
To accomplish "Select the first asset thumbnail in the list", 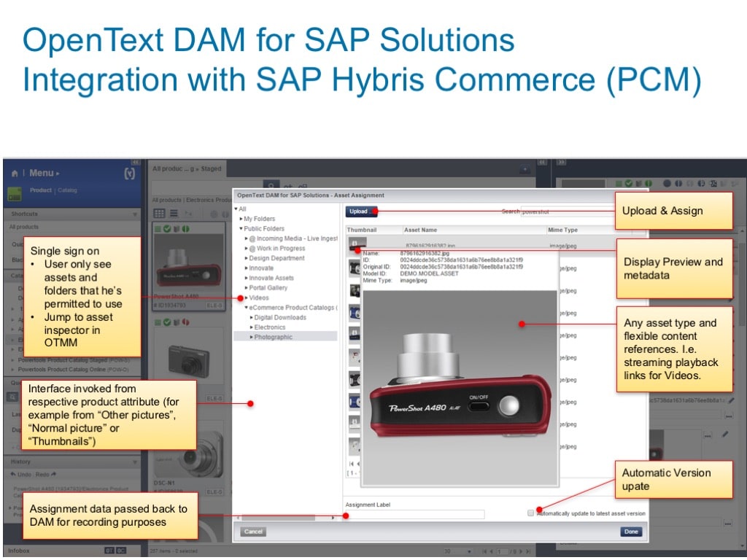I will point(357,245).
